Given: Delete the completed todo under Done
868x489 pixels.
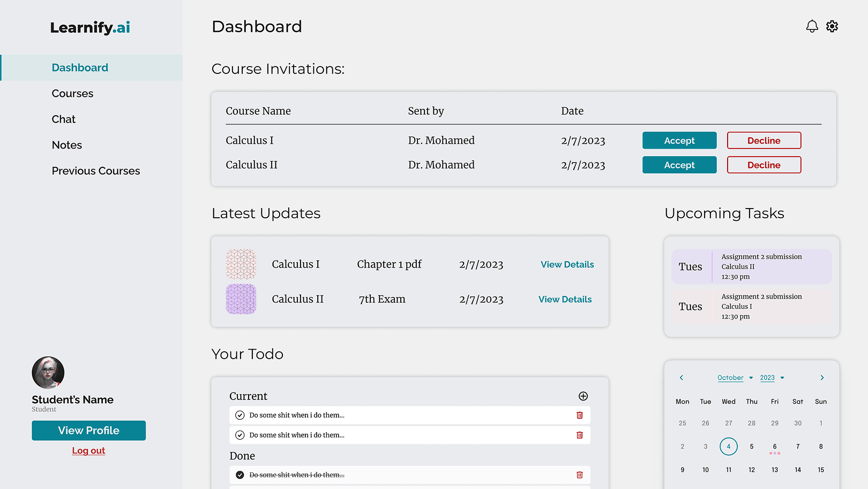Looking at the screenshot, I should [x=579, y=475].
